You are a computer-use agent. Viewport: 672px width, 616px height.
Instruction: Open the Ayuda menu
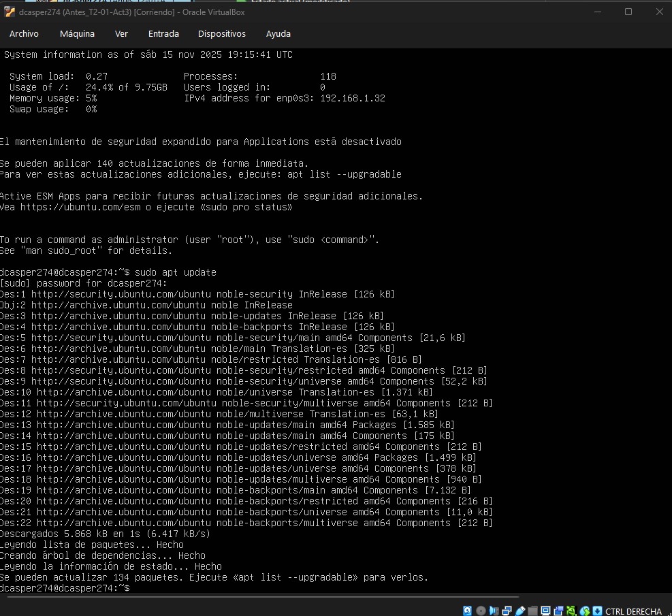point(278,33)
